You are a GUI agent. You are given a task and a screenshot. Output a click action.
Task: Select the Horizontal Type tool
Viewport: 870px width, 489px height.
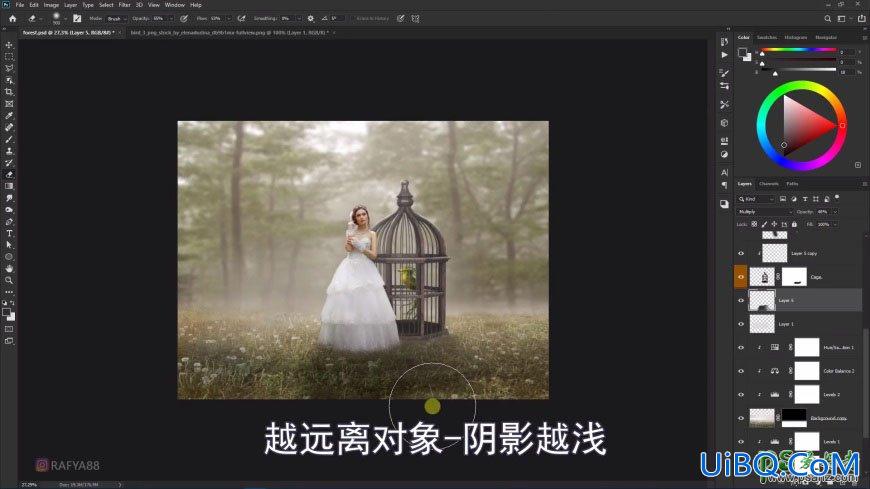pyautogui.click(x=9, y=233)
